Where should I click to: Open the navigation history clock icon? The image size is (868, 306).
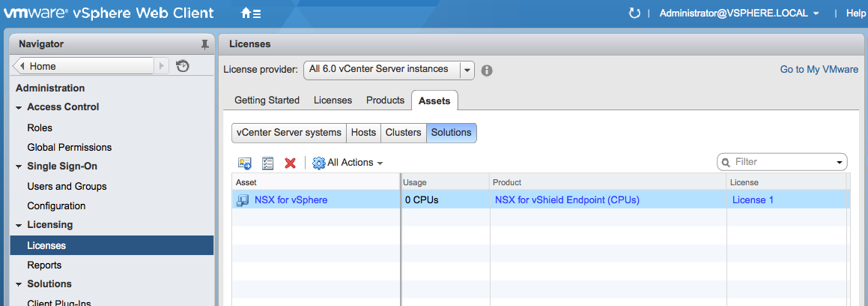(x=183, y=67)
